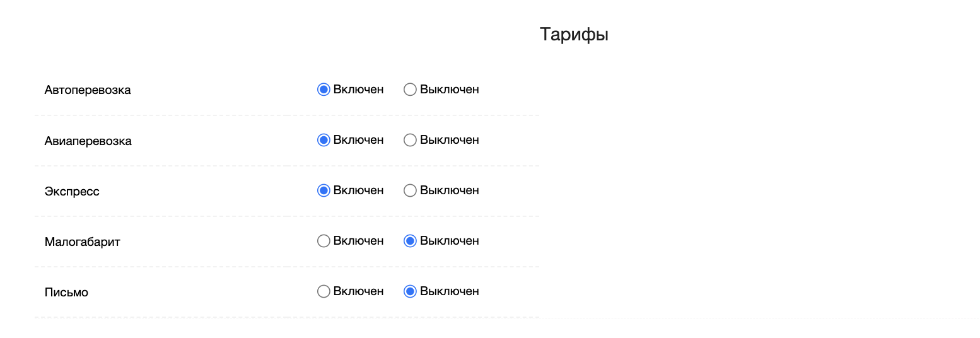This screenshot has width=980, height=338.
Task: Turn on the Экспресс tariff radio
Action: 324,190
